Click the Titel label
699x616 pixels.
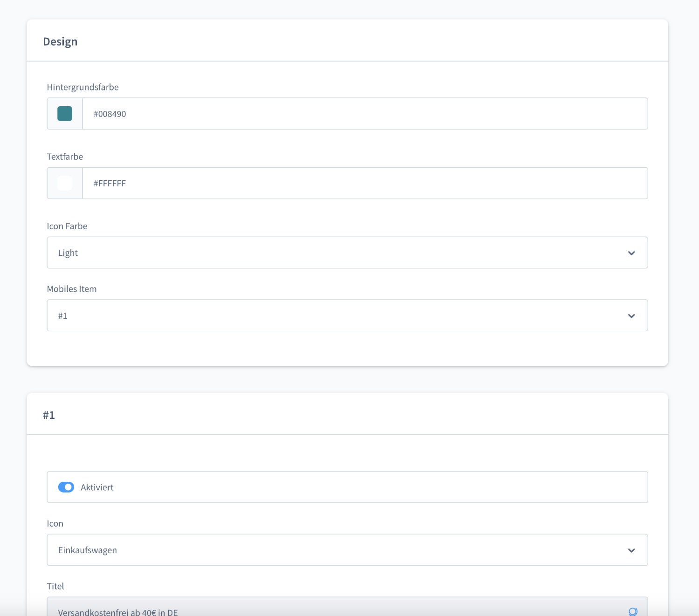(x=55, y=586)
